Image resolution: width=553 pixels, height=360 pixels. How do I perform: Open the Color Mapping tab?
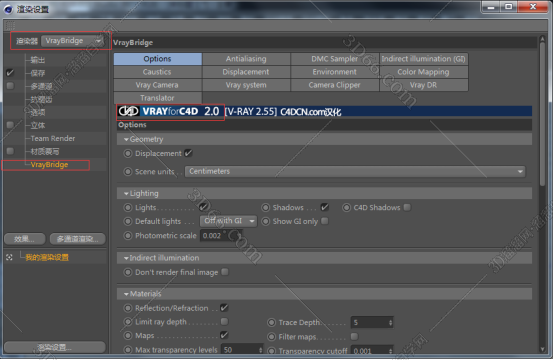click(x=424, y=72)
